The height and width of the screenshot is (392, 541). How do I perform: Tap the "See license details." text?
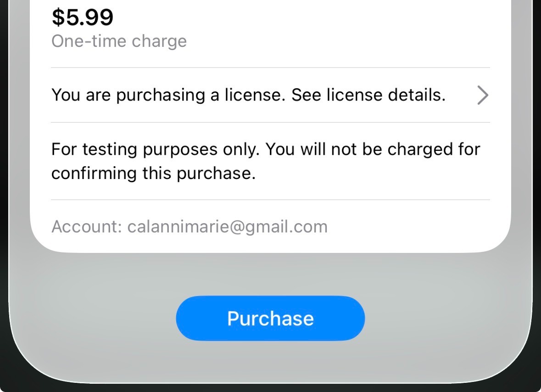368,95
